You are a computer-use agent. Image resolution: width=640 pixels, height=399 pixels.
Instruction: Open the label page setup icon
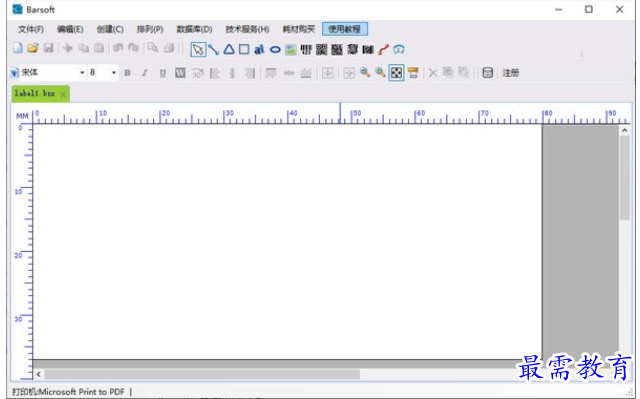pyautogui.click(x=413, y=73)
